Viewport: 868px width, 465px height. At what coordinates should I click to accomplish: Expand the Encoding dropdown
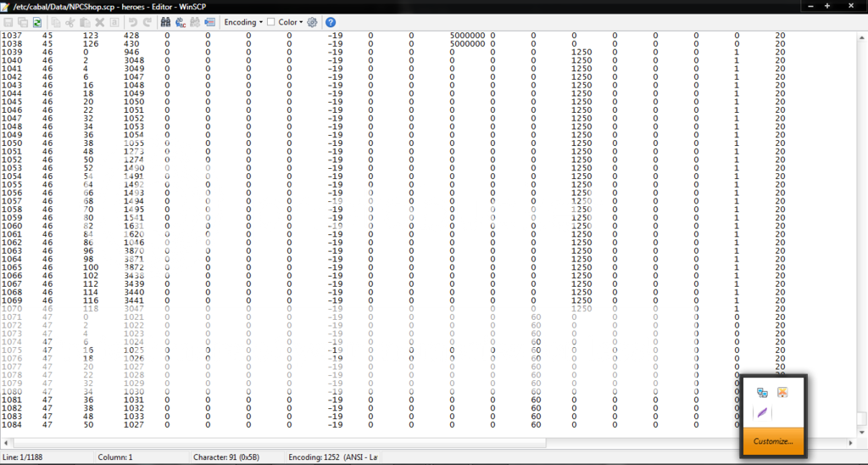[243, 22]
